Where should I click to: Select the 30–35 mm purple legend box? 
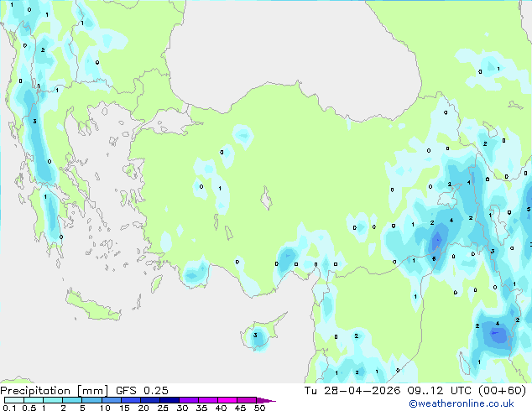188,400
